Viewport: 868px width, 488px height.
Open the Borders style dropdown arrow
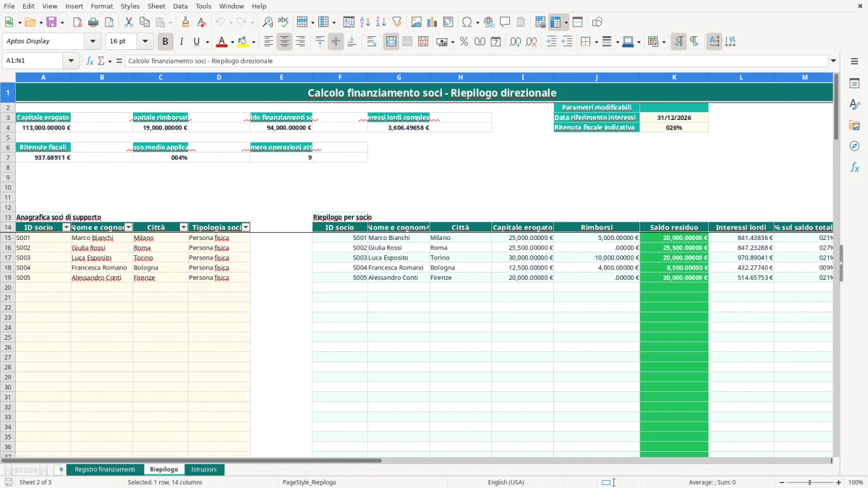tap(598, 42)
